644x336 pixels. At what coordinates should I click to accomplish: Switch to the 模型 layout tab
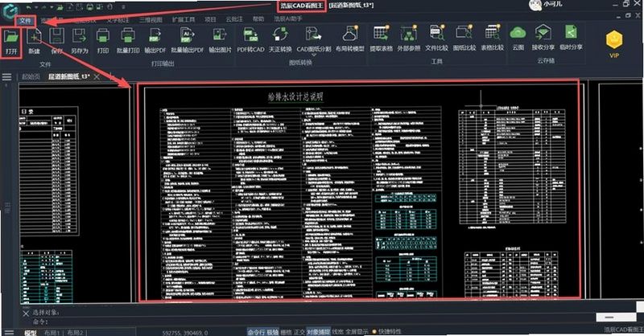pyautogui.click(x=30, y=332)
